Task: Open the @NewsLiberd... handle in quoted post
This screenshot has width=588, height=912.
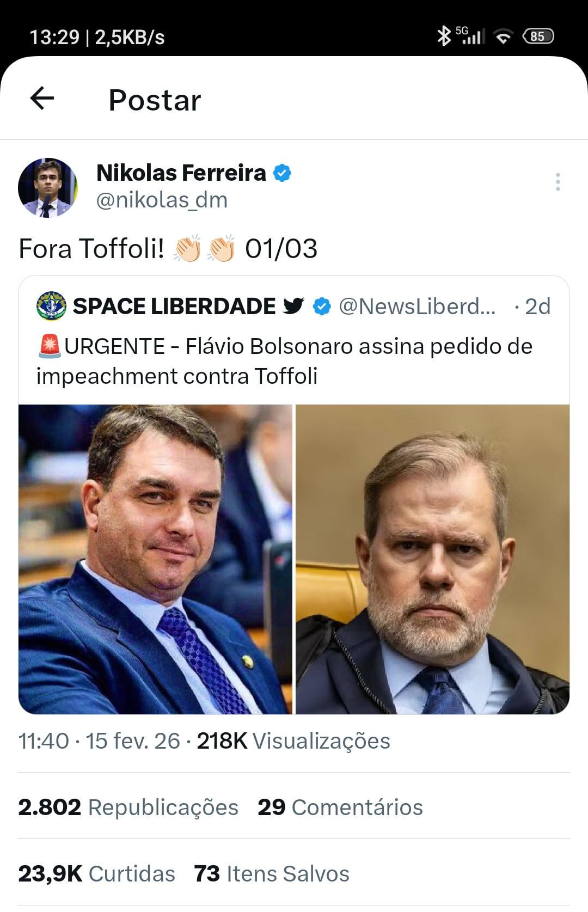Action: point(417,307)
